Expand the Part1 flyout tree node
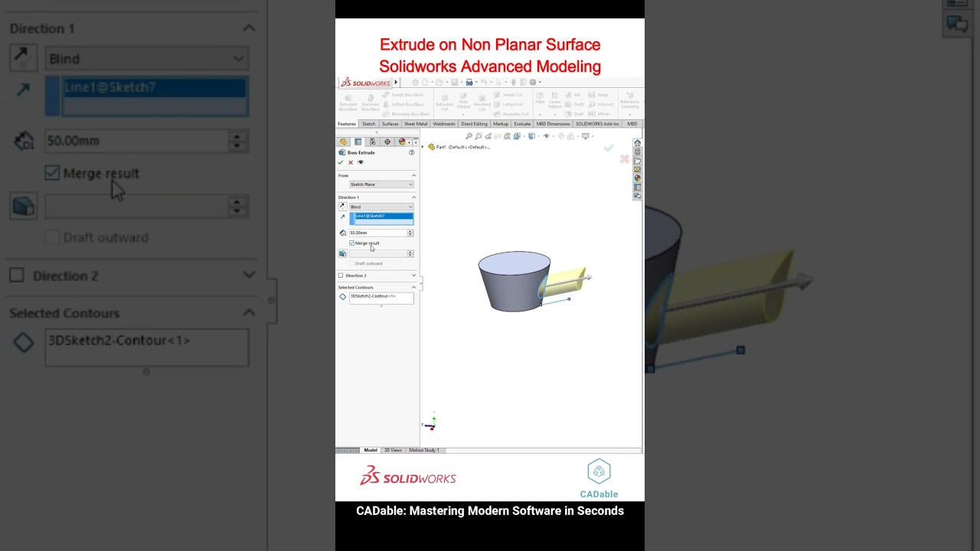 pyautogui.click(x=423, y=146)
